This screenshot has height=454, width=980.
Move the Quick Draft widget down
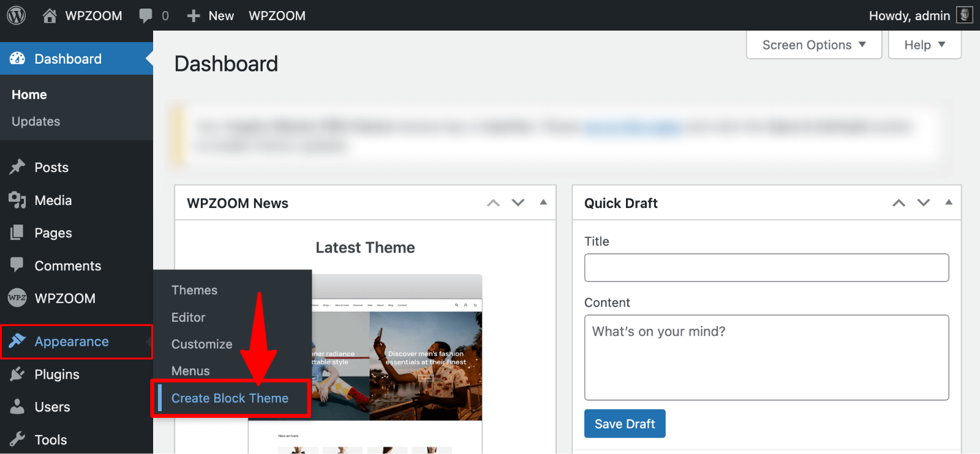924,203
